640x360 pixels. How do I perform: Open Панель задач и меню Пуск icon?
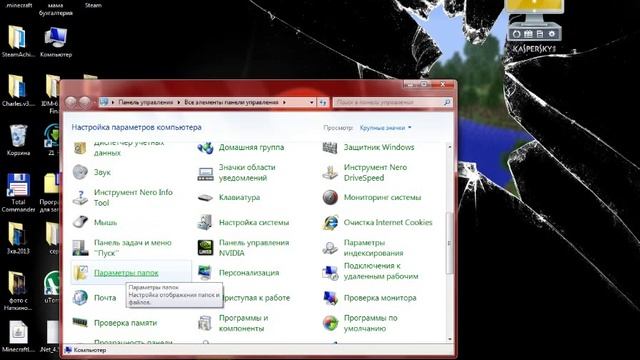coord(80,248)
